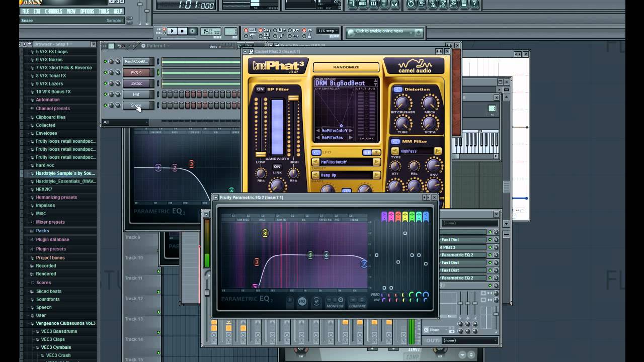Select EQ band 7 node in Parametric EQ 2

point(364,263)
